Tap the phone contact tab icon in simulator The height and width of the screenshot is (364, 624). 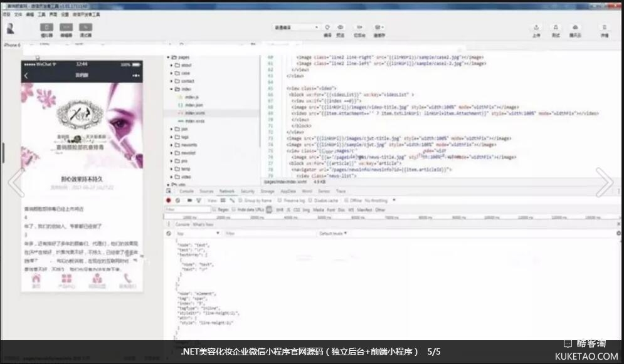(127, 279)
